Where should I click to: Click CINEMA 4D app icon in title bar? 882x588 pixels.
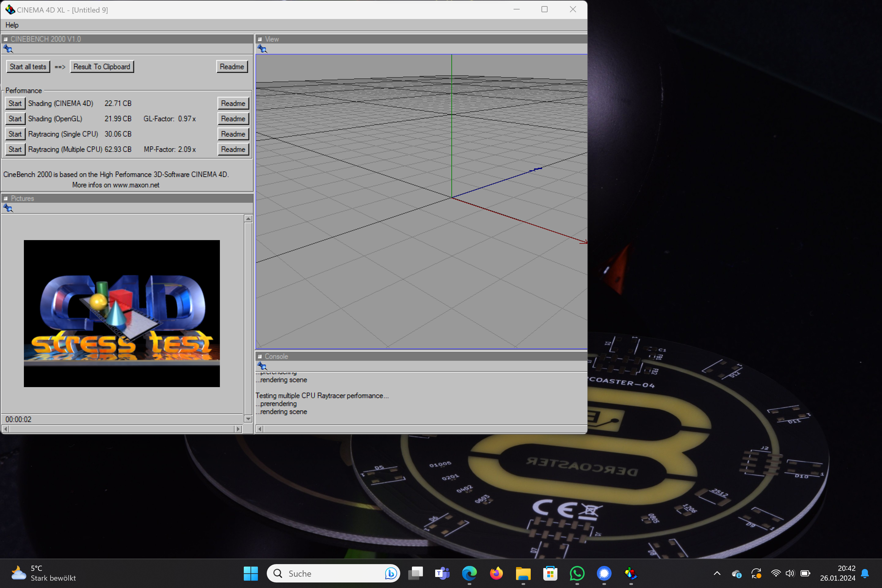10,9
